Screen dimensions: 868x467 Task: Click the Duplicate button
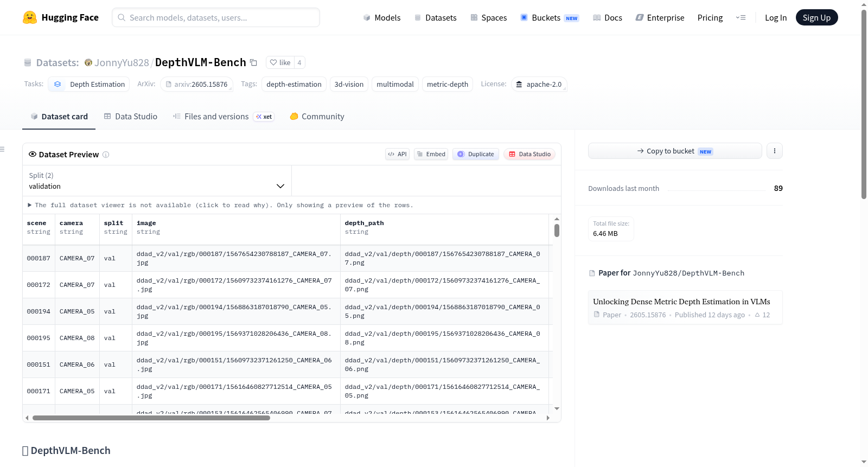coord(476,154)
